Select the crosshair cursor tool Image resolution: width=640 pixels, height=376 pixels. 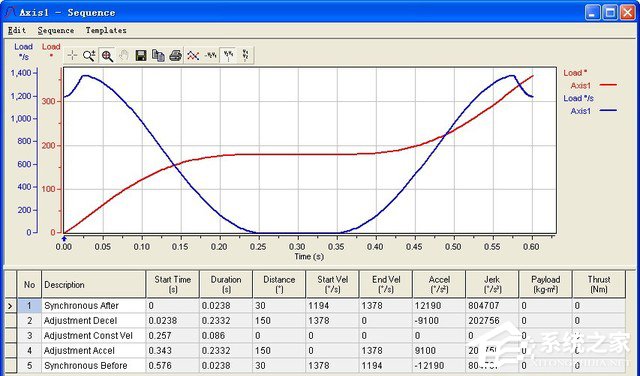tap(72, 56)
